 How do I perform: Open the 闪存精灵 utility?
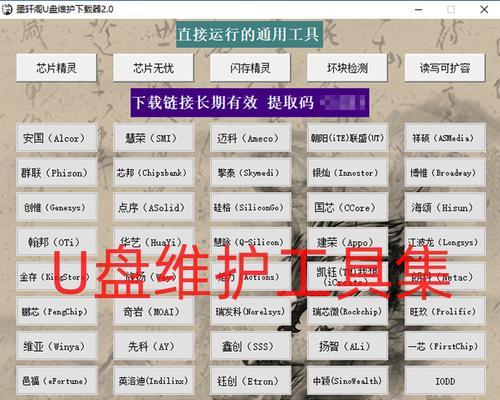[x=250, y=68]
